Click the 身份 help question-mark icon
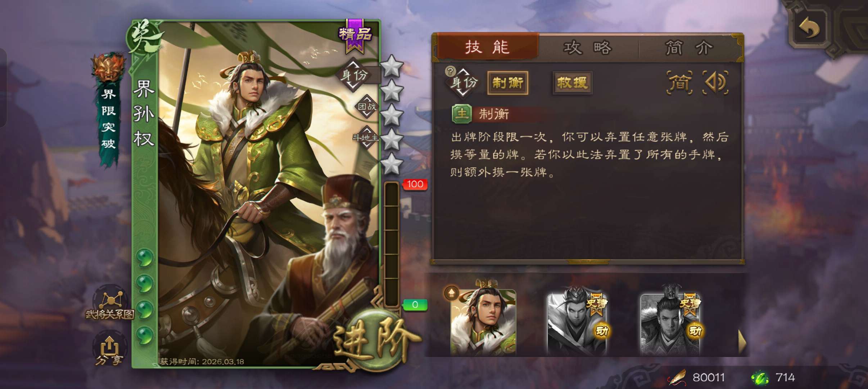 pyautogui.click(x=450, y=71)
